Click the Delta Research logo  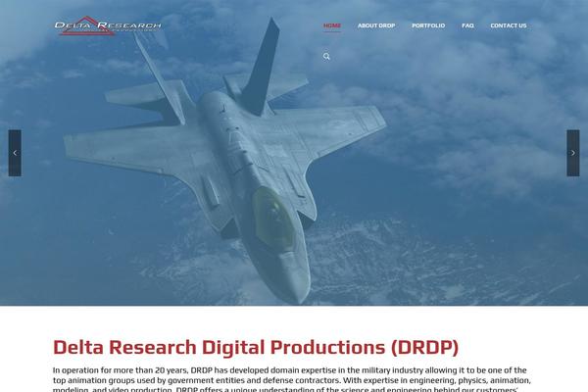coord(108,25)
